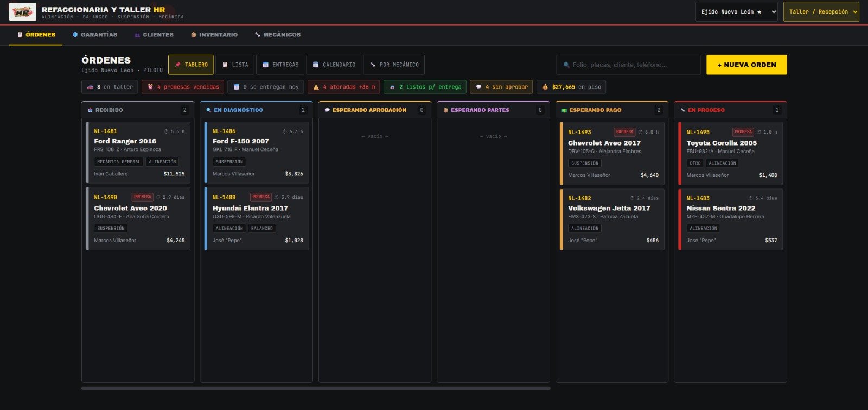
Task: Click the 'Ford Ranger 2016' card title
Action: pos(125,141)
